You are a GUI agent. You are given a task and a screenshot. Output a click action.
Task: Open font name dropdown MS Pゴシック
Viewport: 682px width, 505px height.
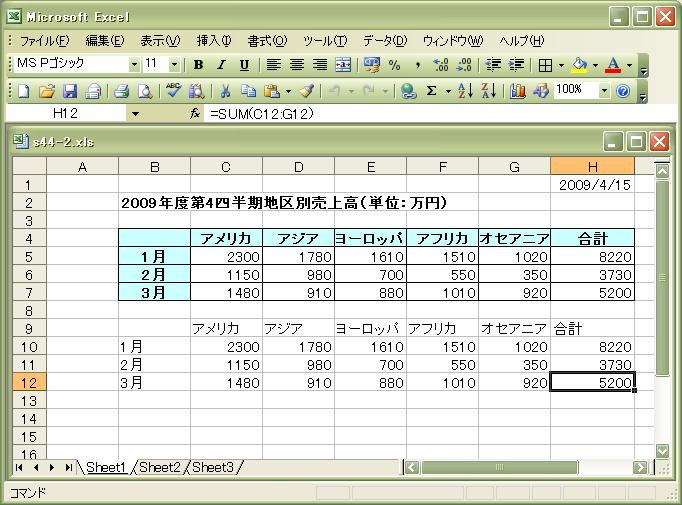134,65
